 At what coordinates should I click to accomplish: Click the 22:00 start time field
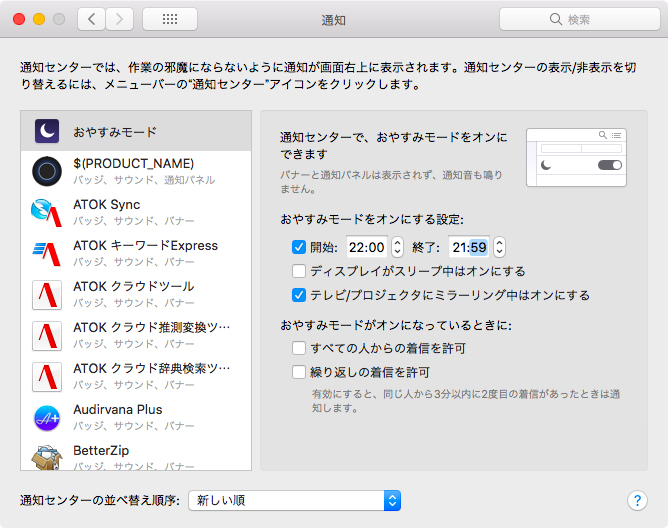click(x=366, y=247)
